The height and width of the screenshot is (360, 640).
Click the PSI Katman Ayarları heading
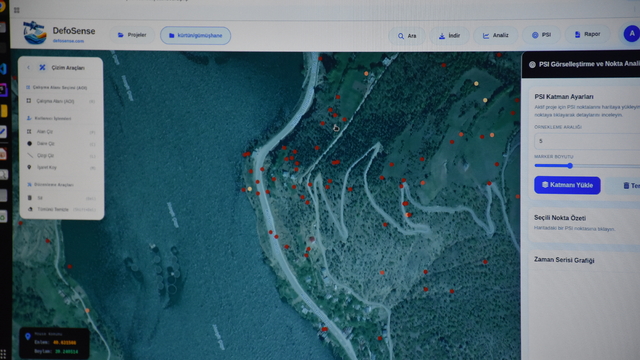tap(564, 97)
